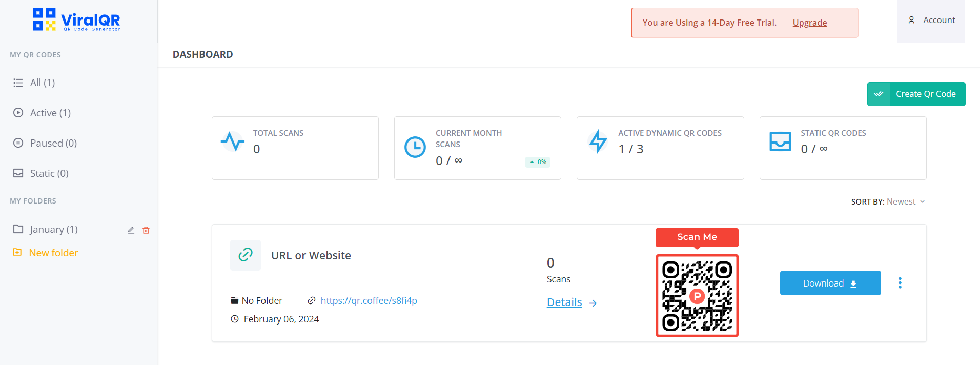Viewport: 980px width, 365px height.
Task: Click the URL or Website title
Action: [311, 255]
